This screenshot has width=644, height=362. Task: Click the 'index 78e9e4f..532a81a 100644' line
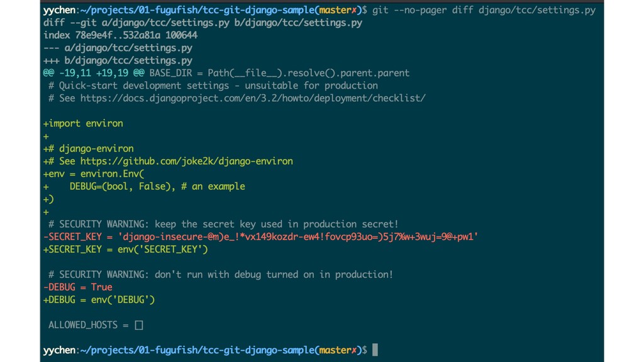click(120, 35)
